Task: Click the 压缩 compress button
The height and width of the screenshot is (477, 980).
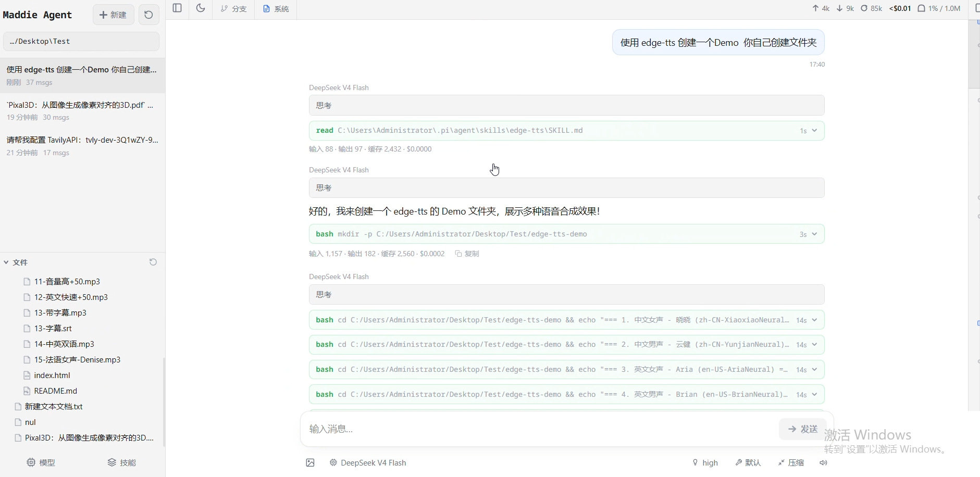Action: (x=791, y=462)
